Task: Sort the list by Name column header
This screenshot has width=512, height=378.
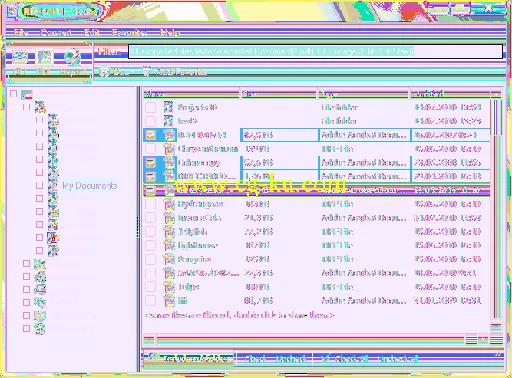Action: coord(191,94)
